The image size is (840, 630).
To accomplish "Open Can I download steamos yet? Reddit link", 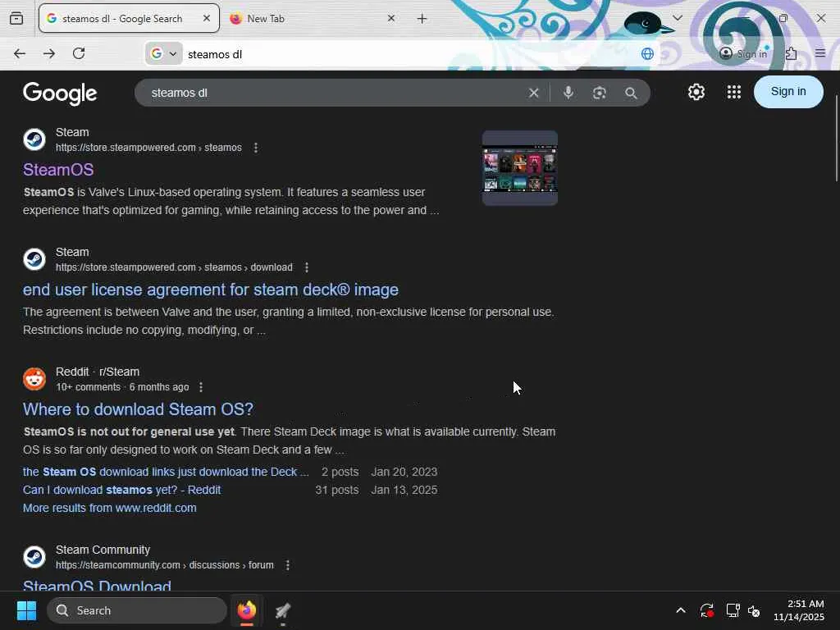I will (x=121, y=491).
